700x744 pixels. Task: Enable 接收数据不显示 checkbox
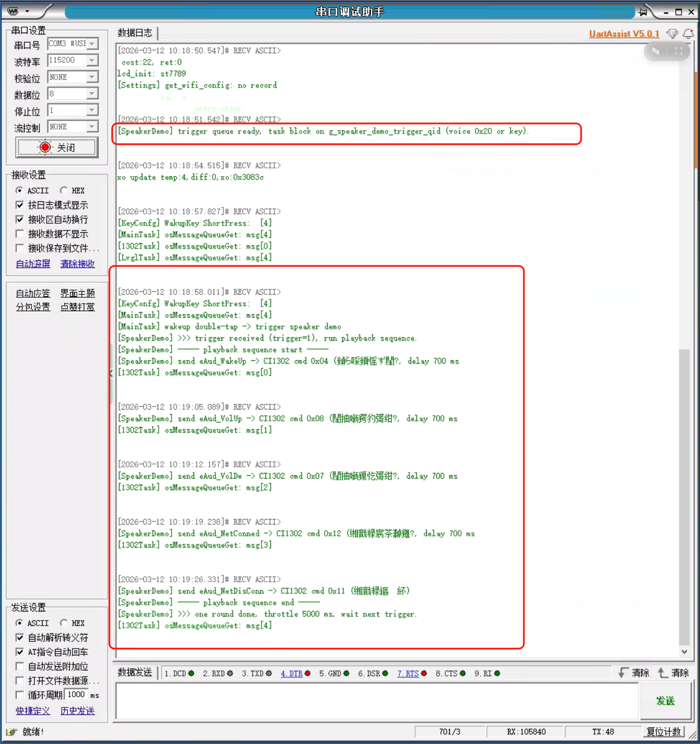(x=20, y=234)
